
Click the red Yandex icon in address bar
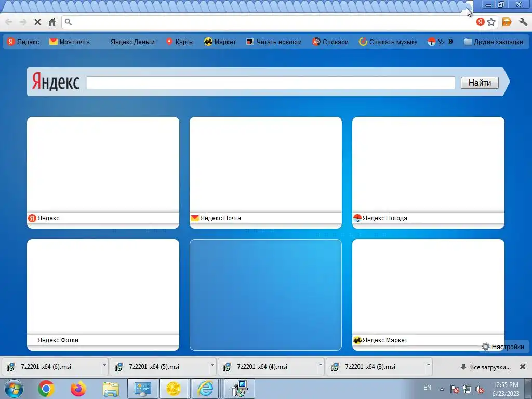tap(480, 22)
